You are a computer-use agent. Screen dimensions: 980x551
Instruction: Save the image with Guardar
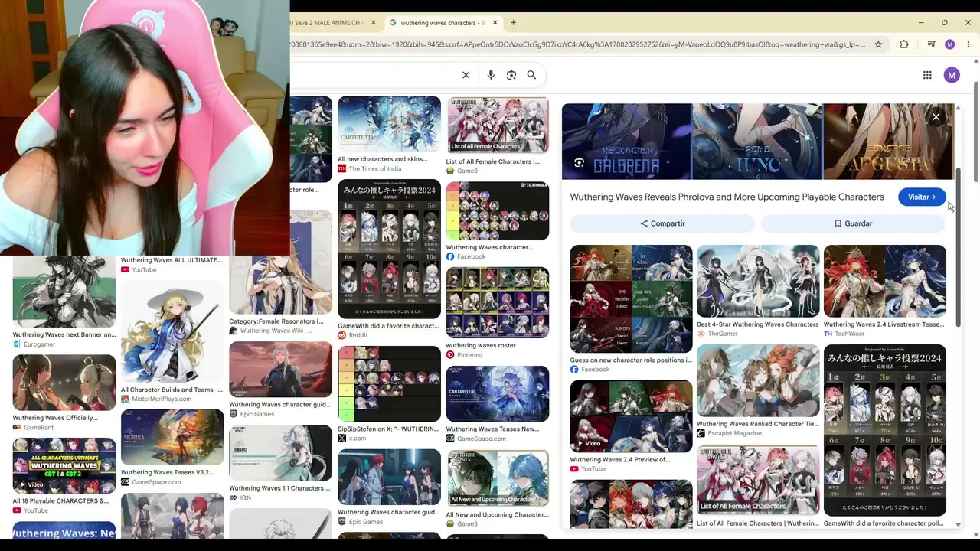[x=853, y=223]
